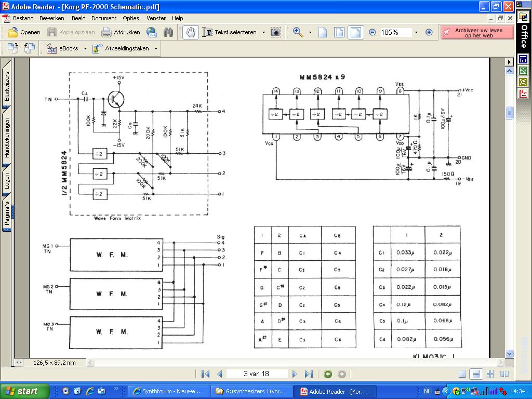Open Excel from Office shortcut bar
Screen dimensions: 532x399
click(523, 71)
